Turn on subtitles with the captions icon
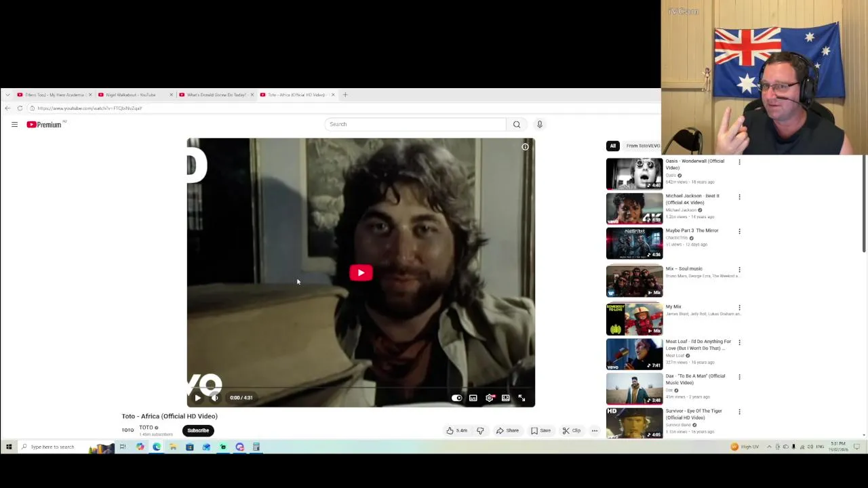 473,398
